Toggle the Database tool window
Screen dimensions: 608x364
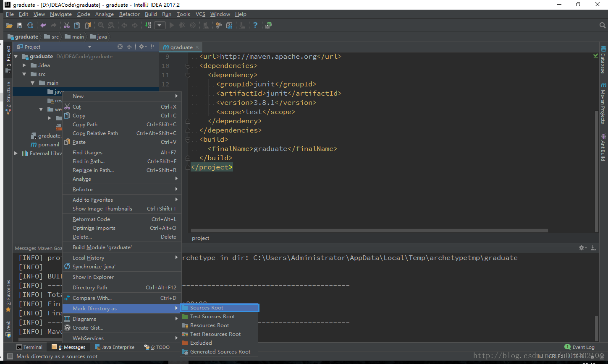pyautogui.click(x=603, y=60)
